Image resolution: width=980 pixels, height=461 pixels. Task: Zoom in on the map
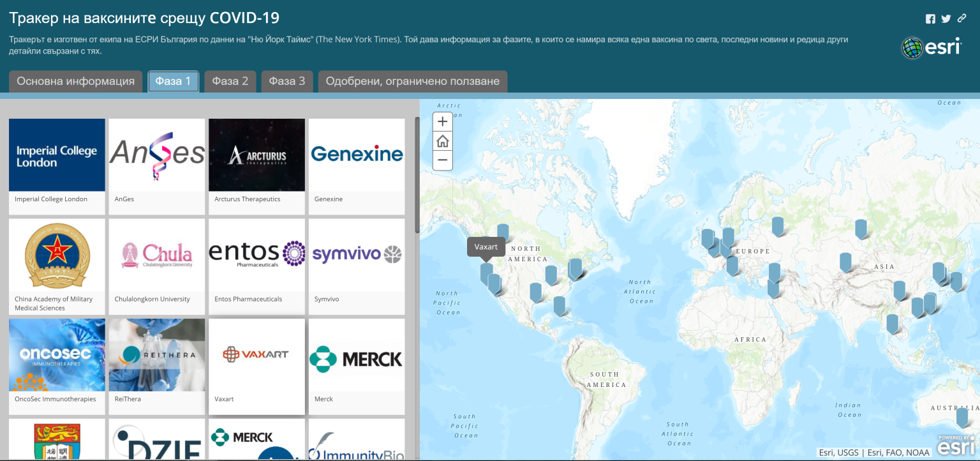click(x=442, y=122)
